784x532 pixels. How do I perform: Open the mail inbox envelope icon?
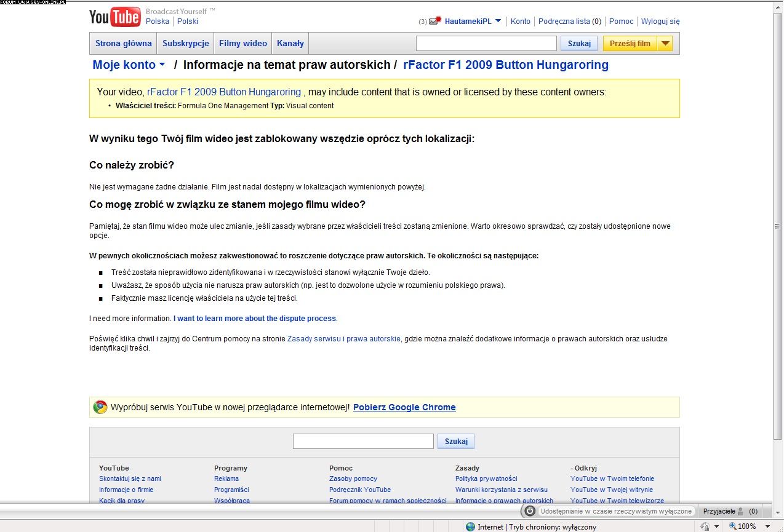pos(436,21)
